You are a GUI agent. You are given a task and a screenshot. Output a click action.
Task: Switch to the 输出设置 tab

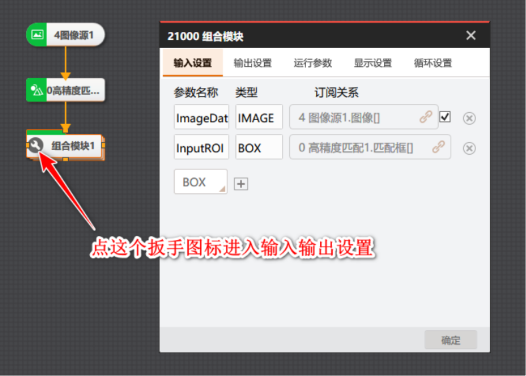pos(253,63)
